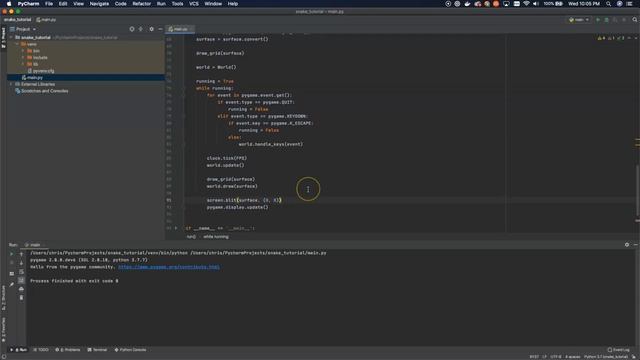640x360 pixels.
Task: Open the Event Log button
Action: click(618, 350)
